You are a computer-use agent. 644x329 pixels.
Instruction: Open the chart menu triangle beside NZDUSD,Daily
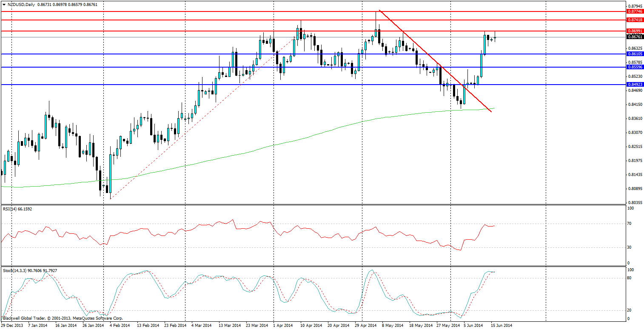pyautogui.click(x=4, y=4)
